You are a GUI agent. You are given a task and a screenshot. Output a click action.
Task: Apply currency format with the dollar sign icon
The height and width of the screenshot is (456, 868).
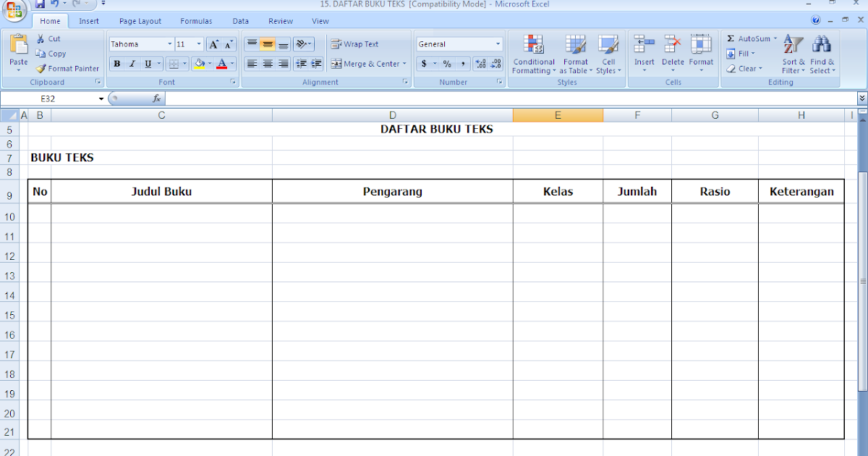point(425,64)
